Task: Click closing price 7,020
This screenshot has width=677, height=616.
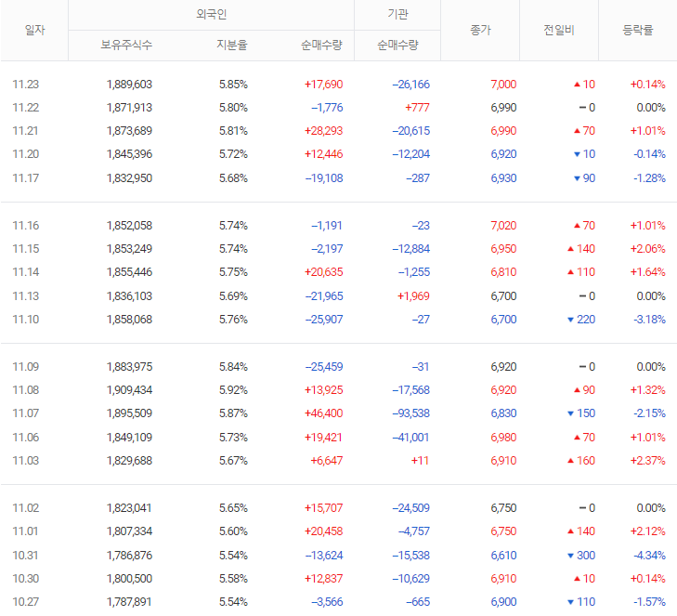Action: (503, 226)
